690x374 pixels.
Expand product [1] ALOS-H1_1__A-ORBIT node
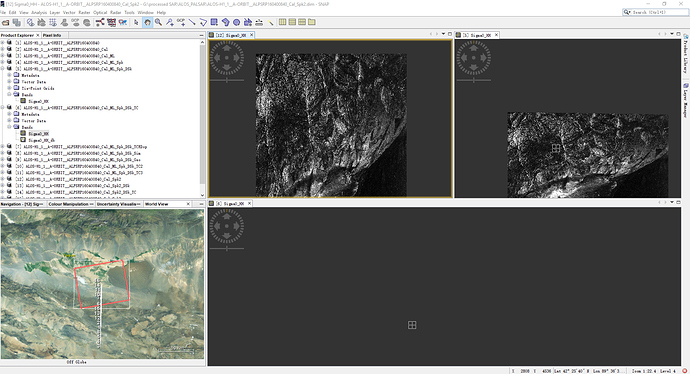coord(3,43)
